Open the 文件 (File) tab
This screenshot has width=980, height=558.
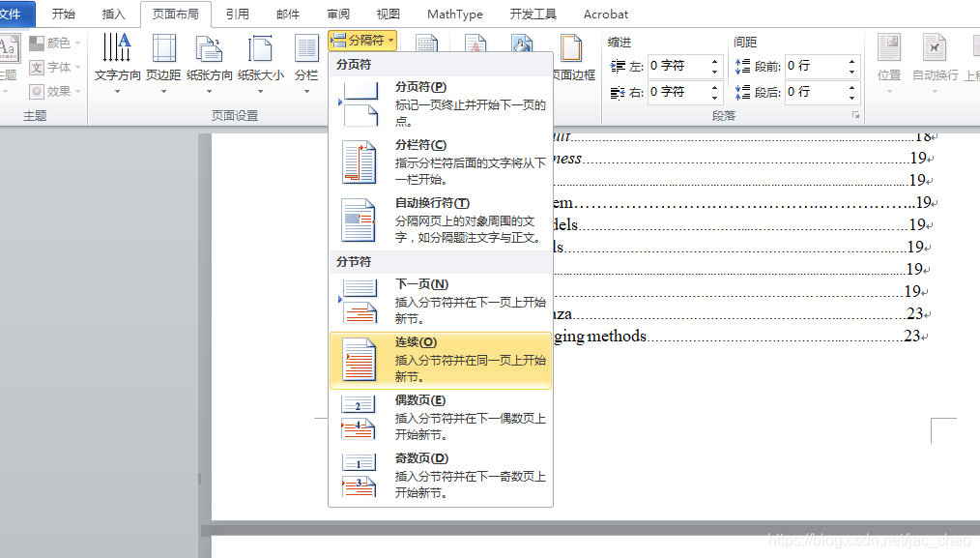[x=13, y=14]
